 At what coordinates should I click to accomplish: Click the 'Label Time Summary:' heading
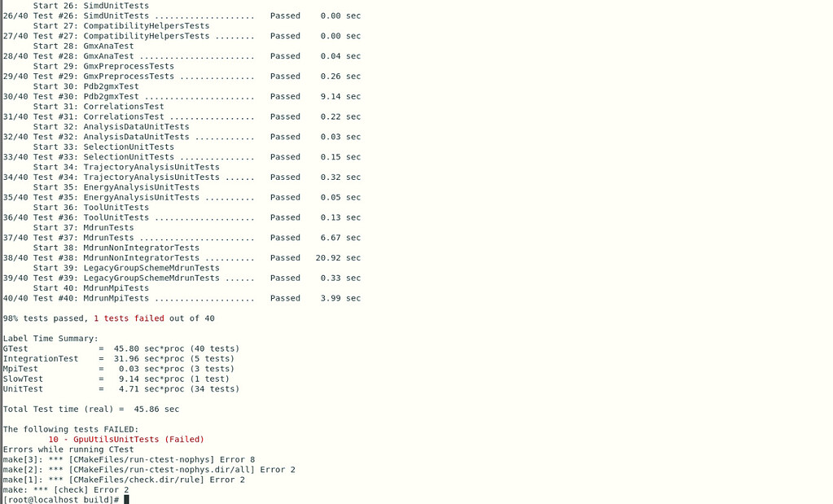[x=50, y=338]
